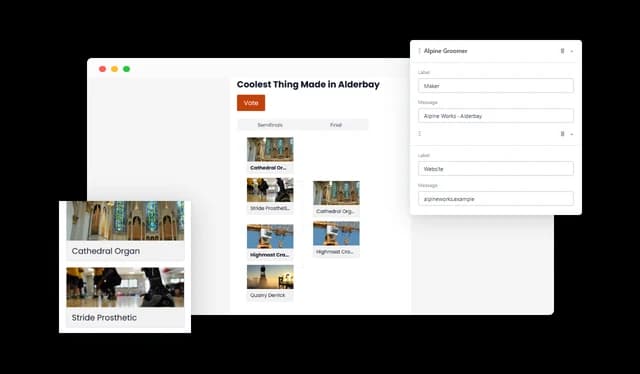
Task: Delete the Alpine Groomer item via trash icon
Action: click(562, 51)
